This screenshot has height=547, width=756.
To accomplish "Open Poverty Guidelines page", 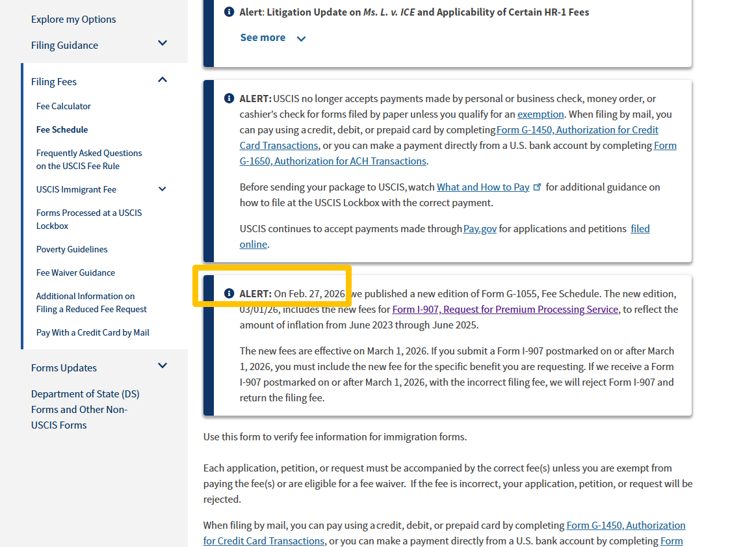I will tap(72, 249).
